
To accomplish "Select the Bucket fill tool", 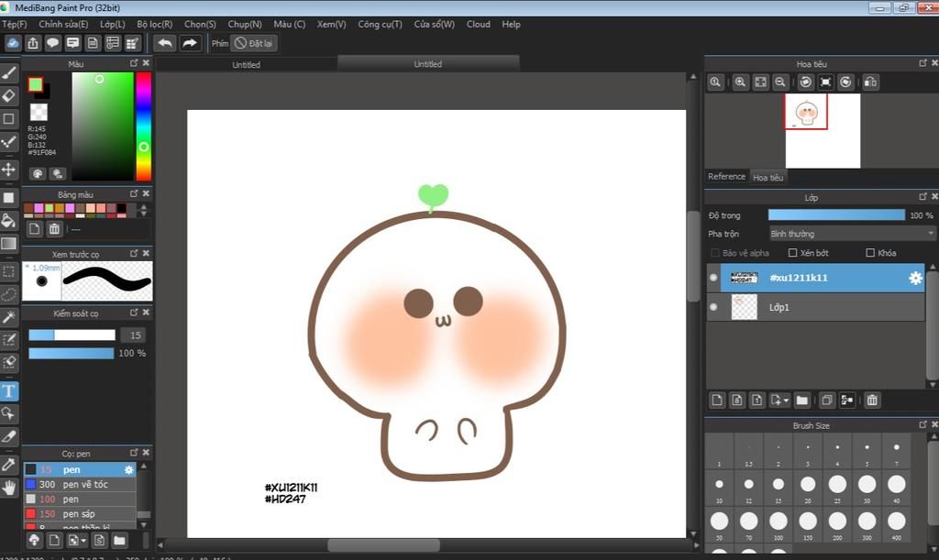I will tap(9, 220).
